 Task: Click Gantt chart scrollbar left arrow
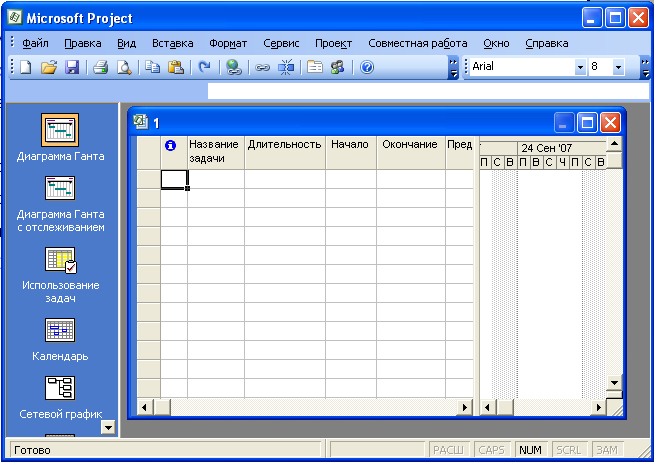(488, 407)
